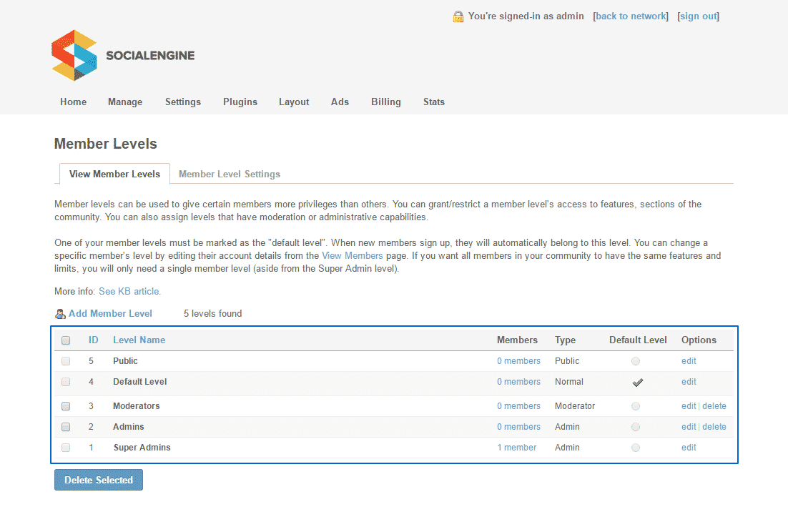Switch to Member Level Settings tab

[x=230, y=174]
